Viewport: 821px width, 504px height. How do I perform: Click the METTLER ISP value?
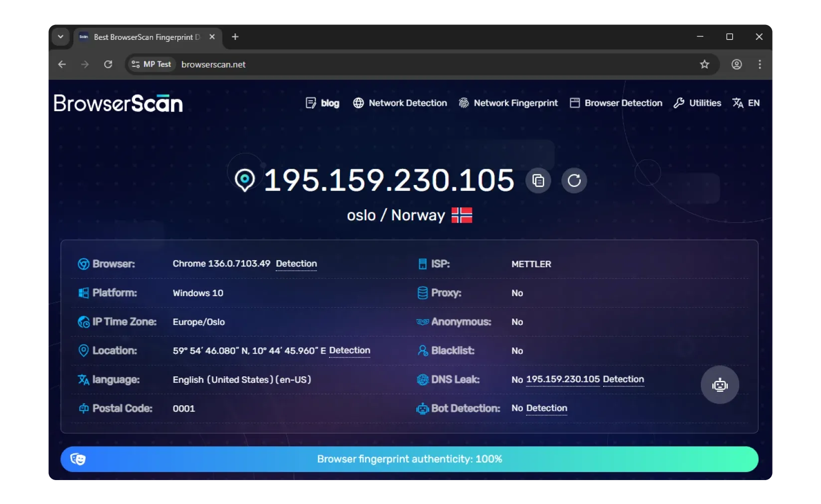(531, 264)
